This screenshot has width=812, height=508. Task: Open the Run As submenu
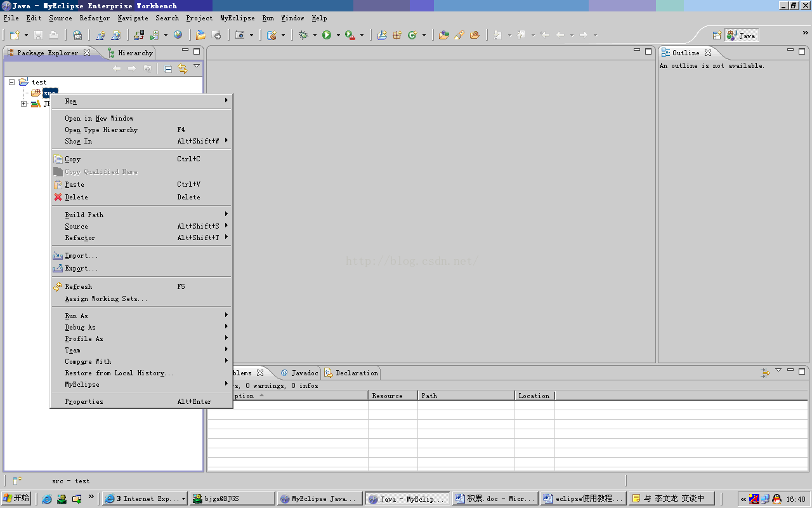click(x=141, y=316)
